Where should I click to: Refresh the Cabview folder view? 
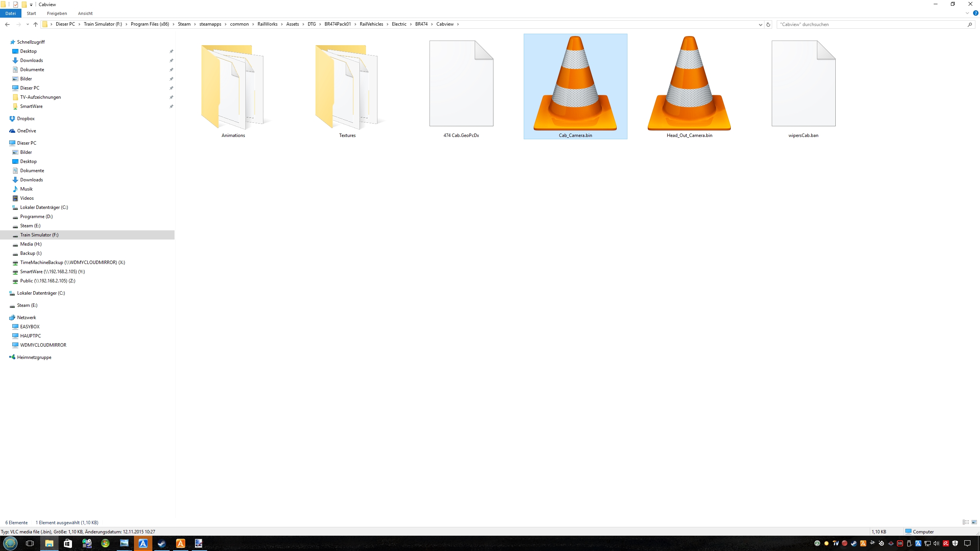click(x=768, y=24)
